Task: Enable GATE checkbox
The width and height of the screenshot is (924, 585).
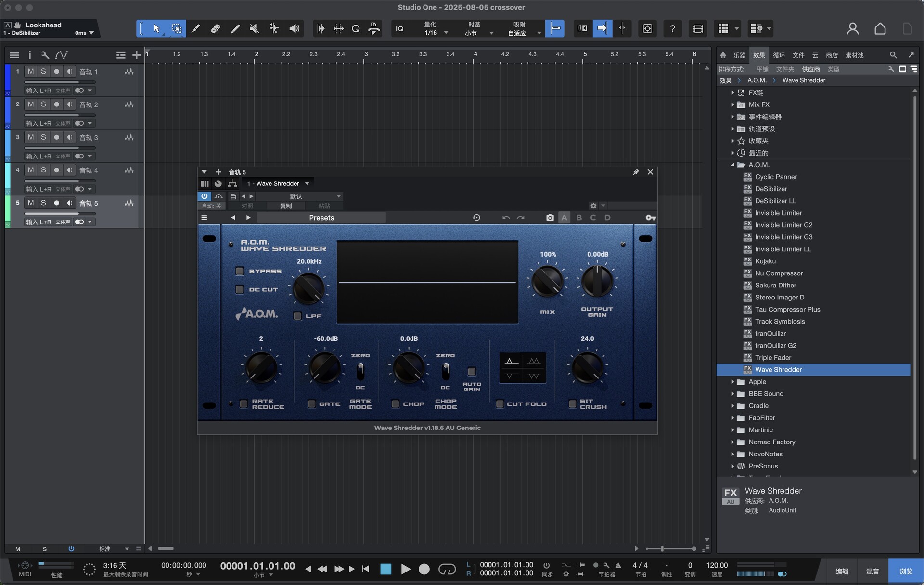Action: tap(312, 404)
